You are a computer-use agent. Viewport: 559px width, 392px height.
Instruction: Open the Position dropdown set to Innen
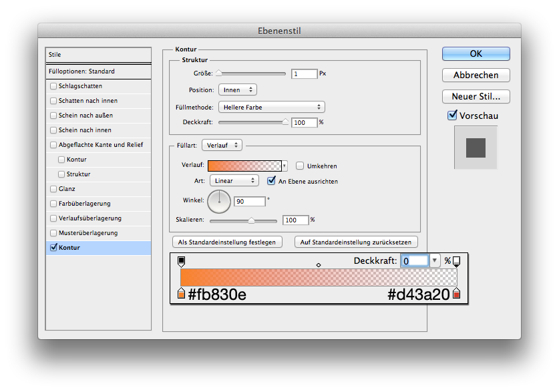pos(237,89)
